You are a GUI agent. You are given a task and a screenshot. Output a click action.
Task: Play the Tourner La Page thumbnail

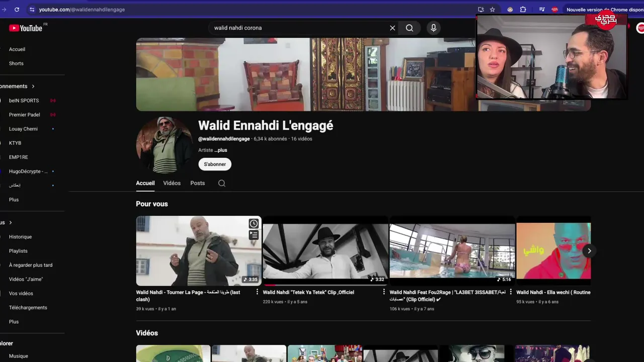tap(199, 251)
